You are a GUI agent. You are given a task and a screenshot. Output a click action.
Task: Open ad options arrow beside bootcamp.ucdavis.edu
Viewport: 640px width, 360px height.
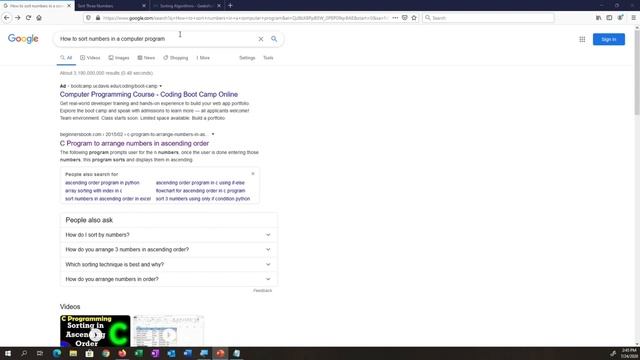point(160,86)
